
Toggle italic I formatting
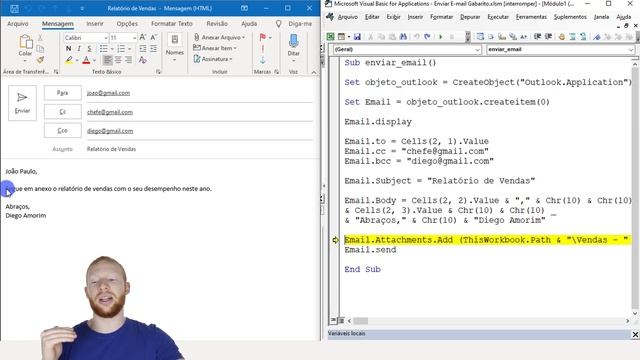(79, 49)
